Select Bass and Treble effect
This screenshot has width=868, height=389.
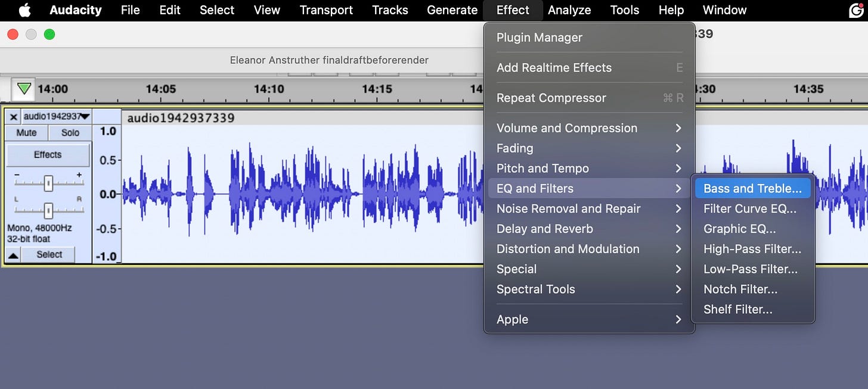[x=753, y=189]
